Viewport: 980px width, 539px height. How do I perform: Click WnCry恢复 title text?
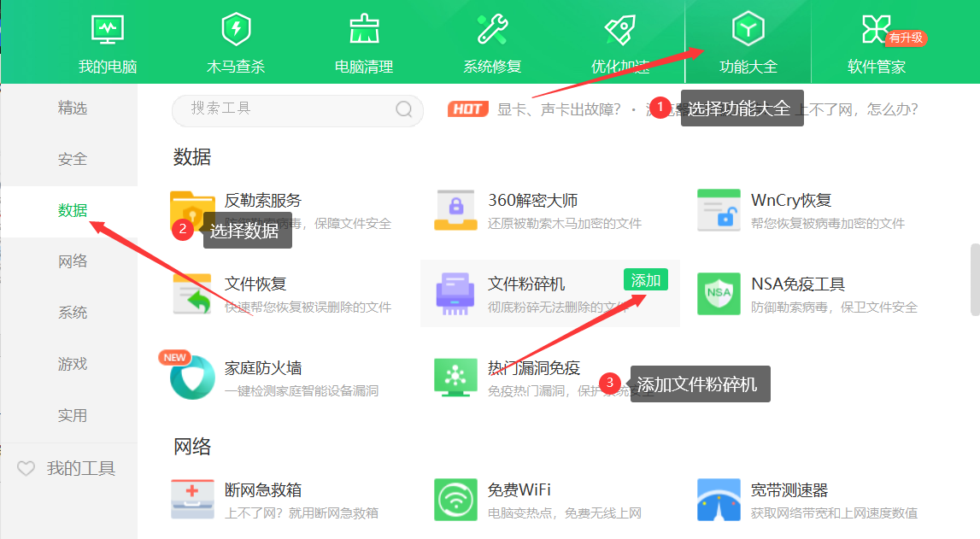pos(791,201)
